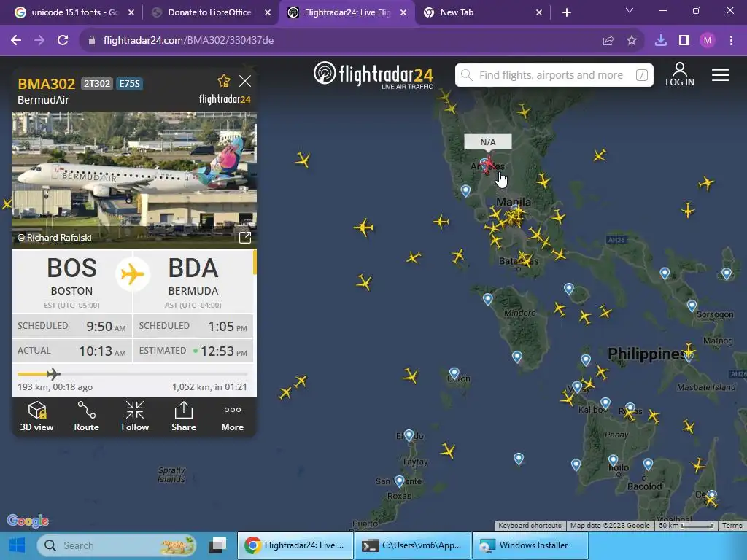
Task: Open the More options menu
Action: pos(233,416)
